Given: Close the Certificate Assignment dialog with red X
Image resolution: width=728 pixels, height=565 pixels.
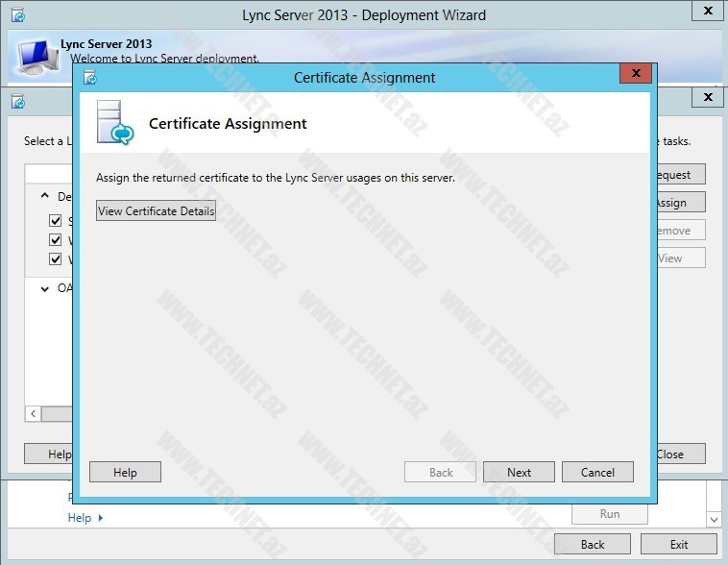Looking at the screenshot, I should 635,76.
